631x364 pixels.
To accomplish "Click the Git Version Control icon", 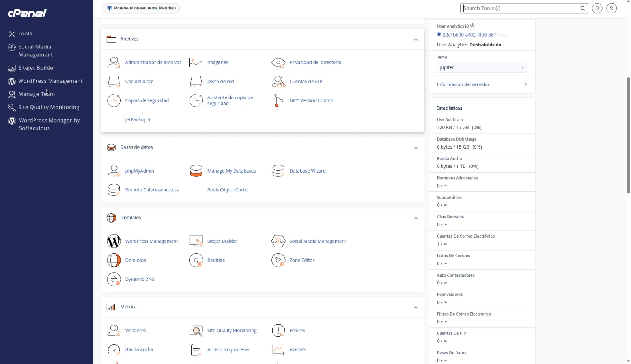I will pos(278,100).
